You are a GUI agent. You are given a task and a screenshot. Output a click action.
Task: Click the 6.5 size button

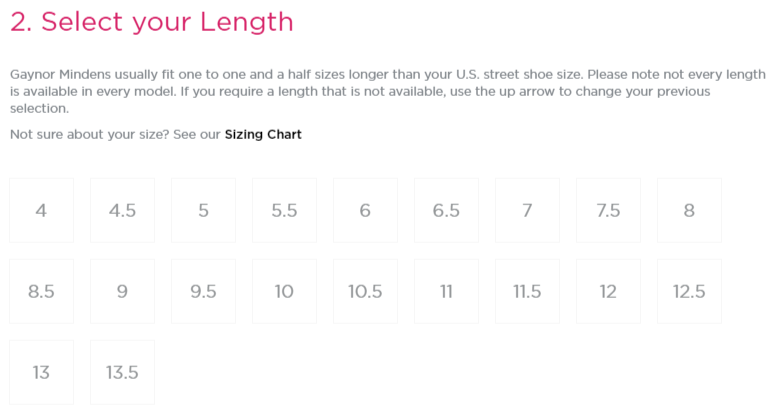pos(446,210)
